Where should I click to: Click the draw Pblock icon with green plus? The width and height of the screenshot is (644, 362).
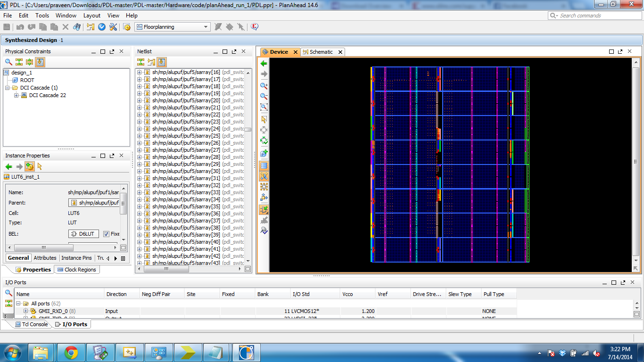click(264, 153)
